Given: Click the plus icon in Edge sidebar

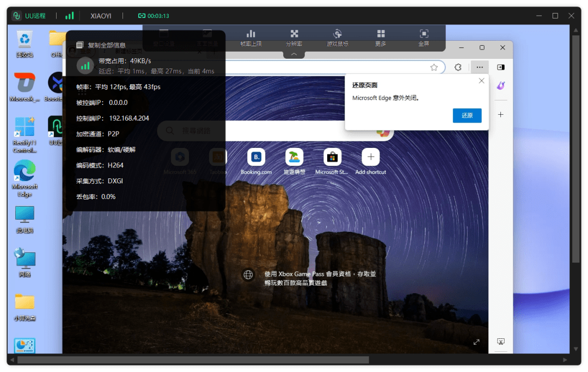Looking at the screenshot, I should click(501, 115).
